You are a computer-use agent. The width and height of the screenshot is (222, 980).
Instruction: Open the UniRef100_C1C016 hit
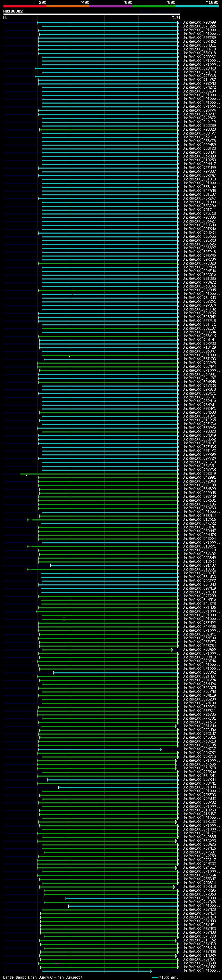click(x=199, y=520)
